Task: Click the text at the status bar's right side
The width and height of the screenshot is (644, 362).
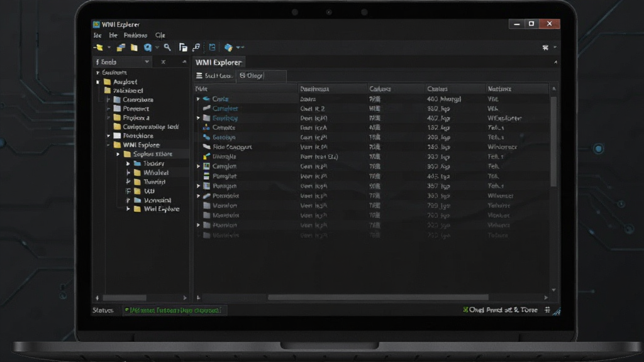Action: click(500, 310)
